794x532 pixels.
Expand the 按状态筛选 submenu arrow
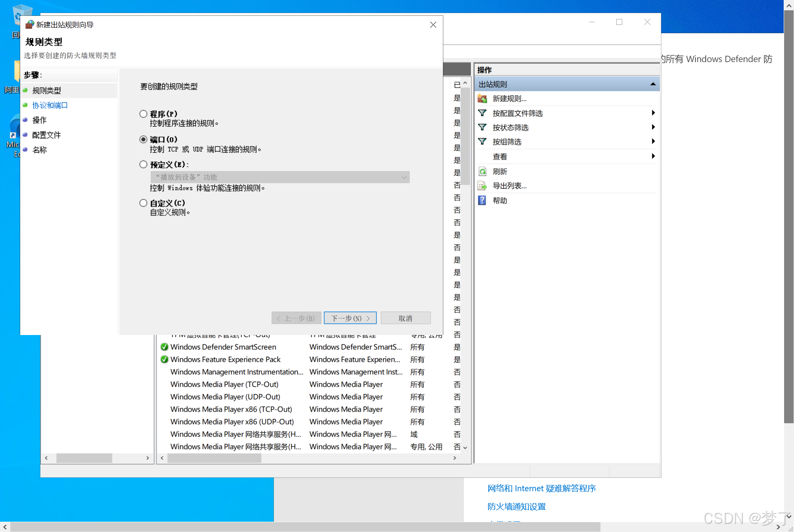(653, 127)
